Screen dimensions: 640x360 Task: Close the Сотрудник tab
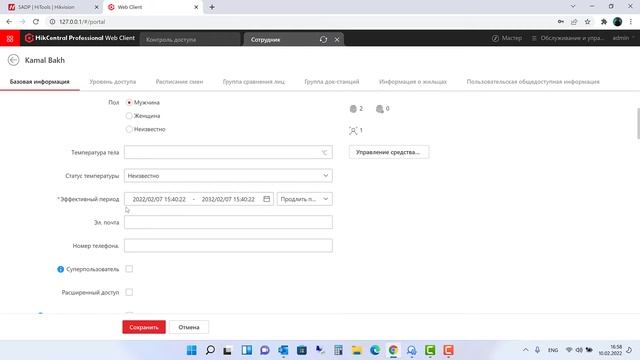tap(337, 40)
